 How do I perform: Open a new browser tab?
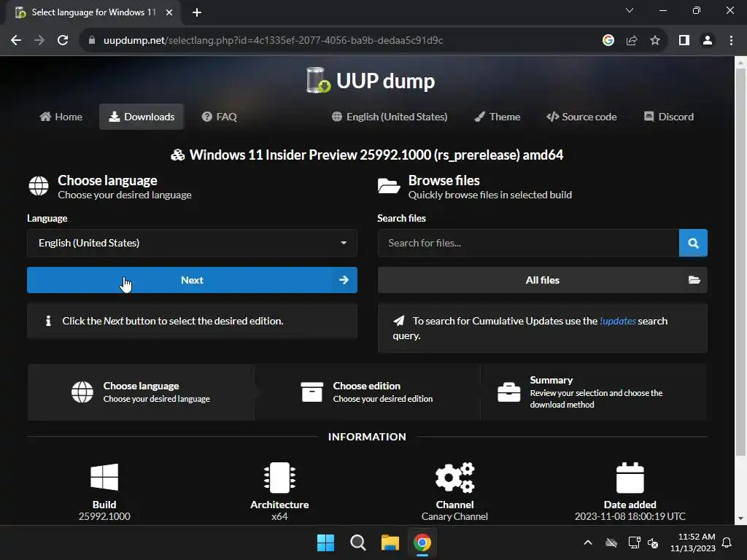(x=197, y=12)
